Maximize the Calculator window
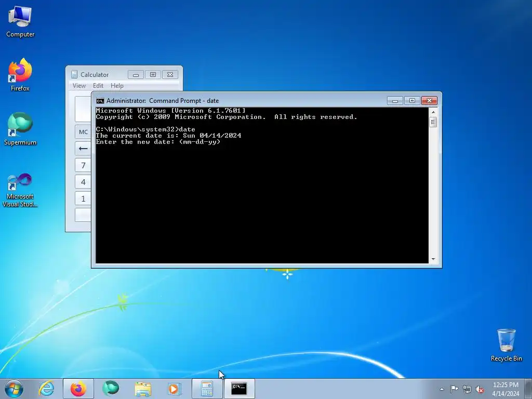Image resolution: width=532 pixels, height=399 pixels. pos(153,75)
